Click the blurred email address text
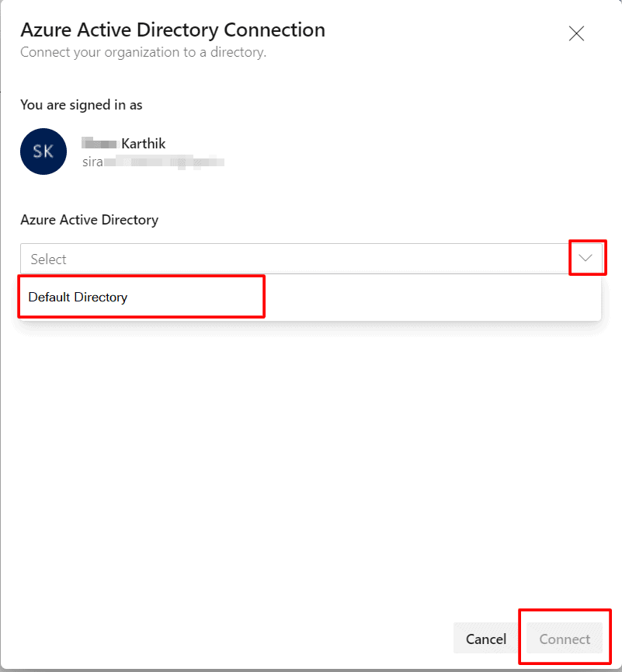This screenshot has width=622, height=672. [152, 162]
